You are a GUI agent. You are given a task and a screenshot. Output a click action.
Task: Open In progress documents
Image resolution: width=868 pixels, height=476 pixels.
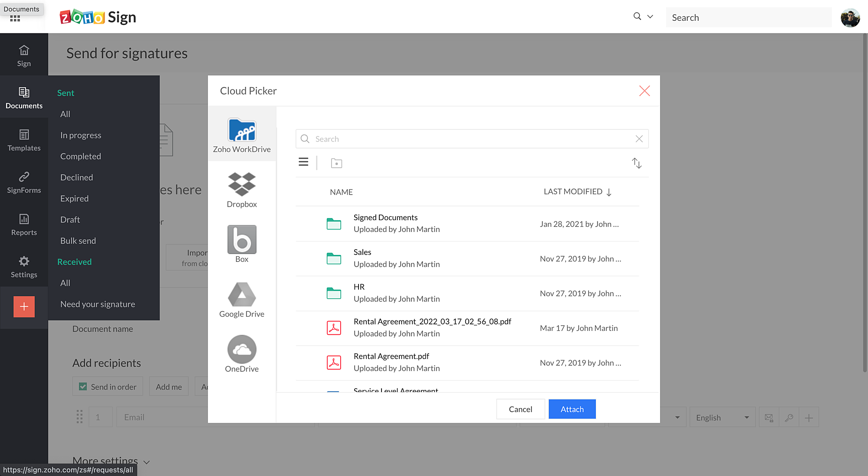(81, 135)
